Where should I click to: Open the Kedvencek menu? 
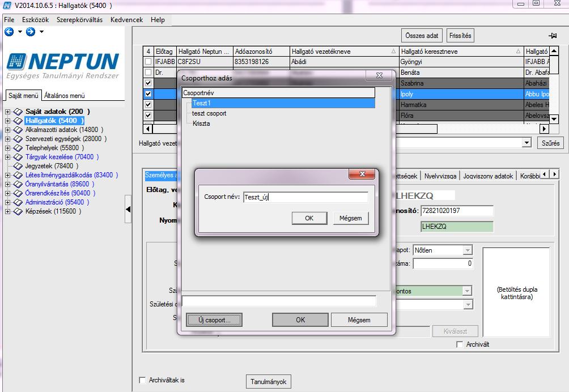(126, 20)
